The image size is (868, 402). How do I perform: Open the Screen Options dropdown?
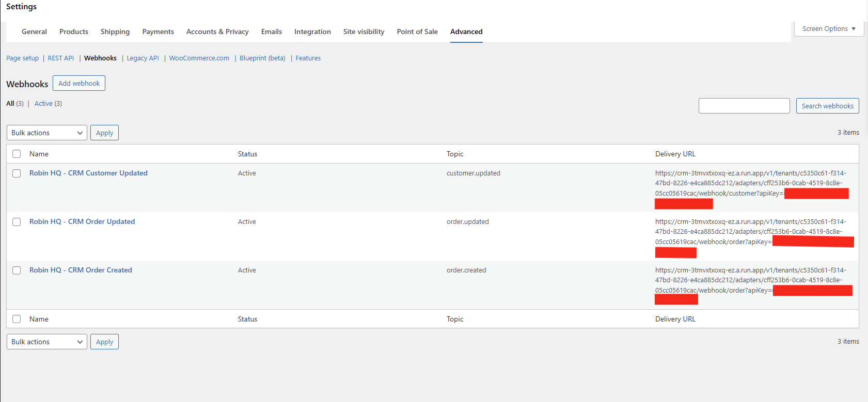tap(829, 29)
